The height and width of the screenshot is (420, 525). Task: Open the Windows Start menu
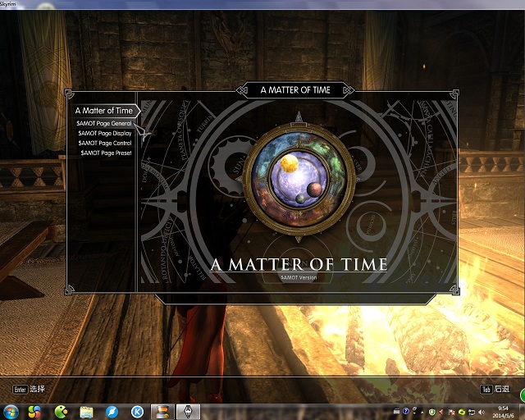(x=11, y=412)
